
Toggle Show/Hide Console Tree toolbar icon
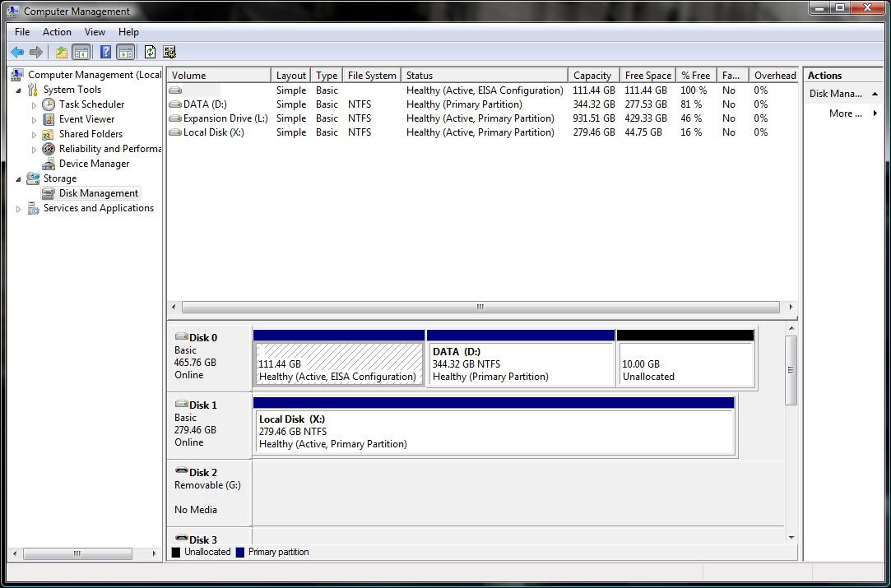[x=81, y=53]
